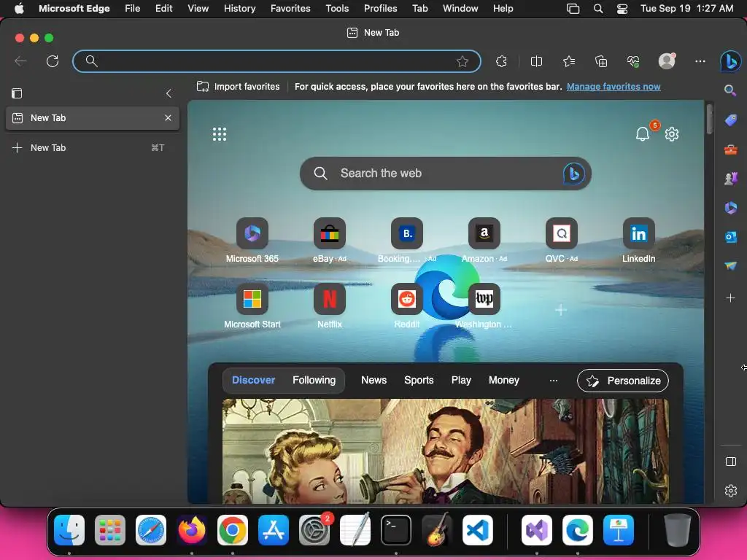This screenshot has height=560, width=747.
Task: Open sidebar Tools briefcase icon
Action: click(x=730, y=149)
